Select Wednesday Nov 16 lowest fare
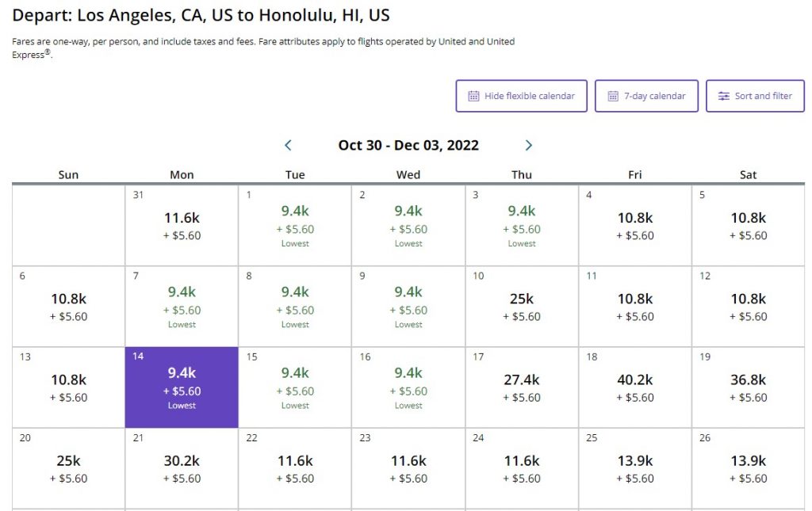This screenshot has width=812, height=511. tap(408, 387)
